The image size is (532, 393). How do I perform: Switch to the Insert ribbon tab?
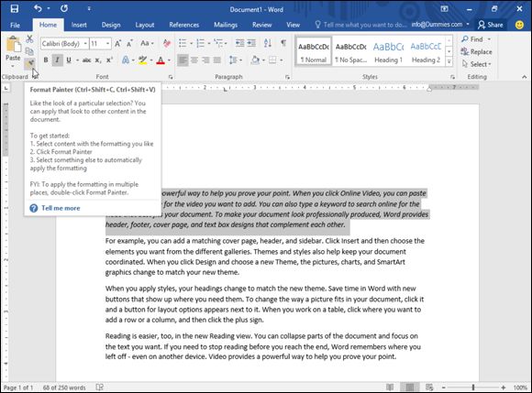[x=79, y=25]
